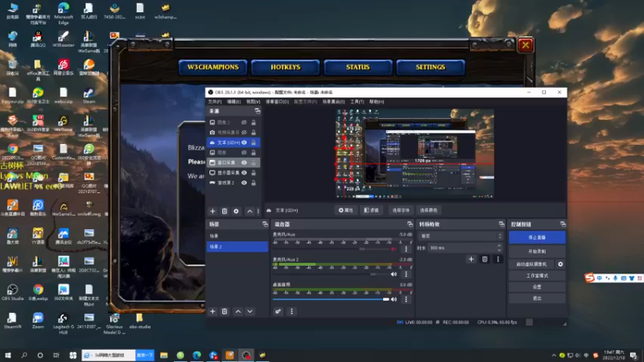Hide the 显示器采集 display capture source

(x=244, y=173)
